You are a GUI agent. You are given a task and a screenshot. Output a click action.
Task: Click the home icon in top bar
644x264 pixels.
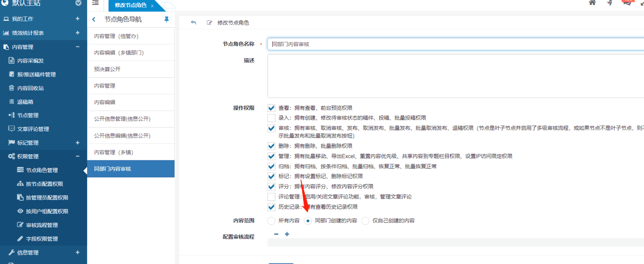point(592,3)
